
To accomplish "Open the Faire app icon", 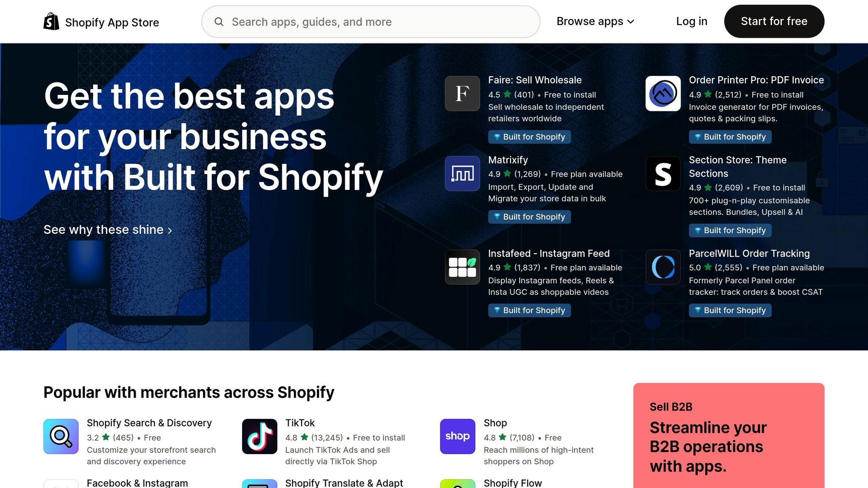I will point(462,94).
